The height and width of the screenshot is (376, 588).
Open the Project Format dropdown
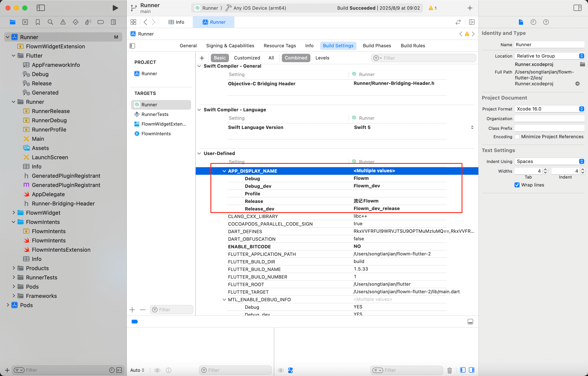click(549, 109)
